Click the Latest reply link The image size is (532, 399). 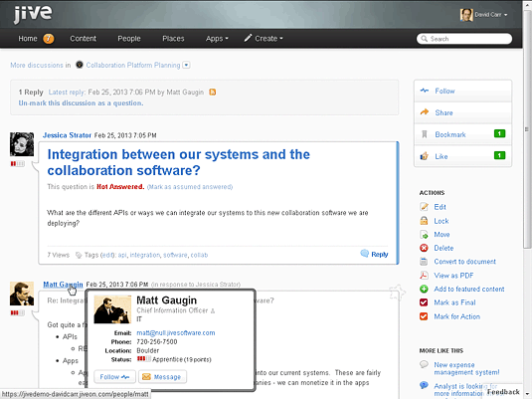[x=67, y=92]
